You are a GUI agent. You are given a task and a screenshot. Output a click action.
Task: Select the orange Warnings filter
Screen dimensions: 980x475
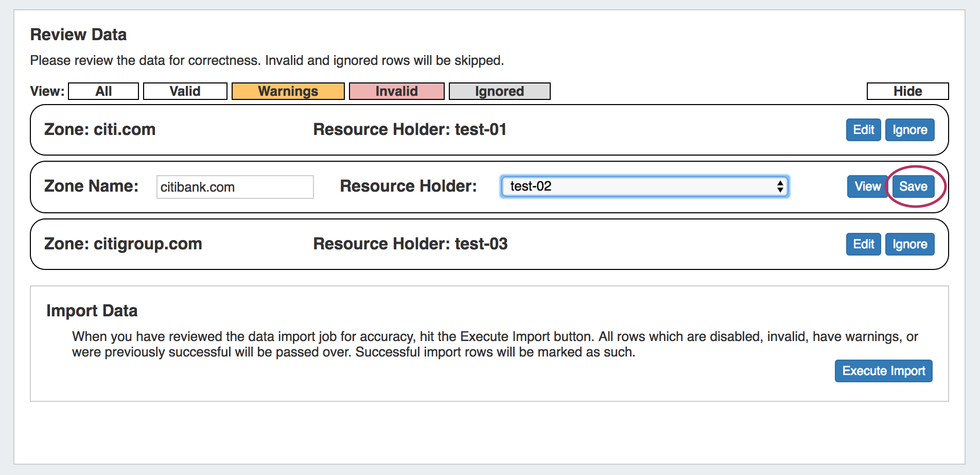pyautogui.click(x=288, y=91)
